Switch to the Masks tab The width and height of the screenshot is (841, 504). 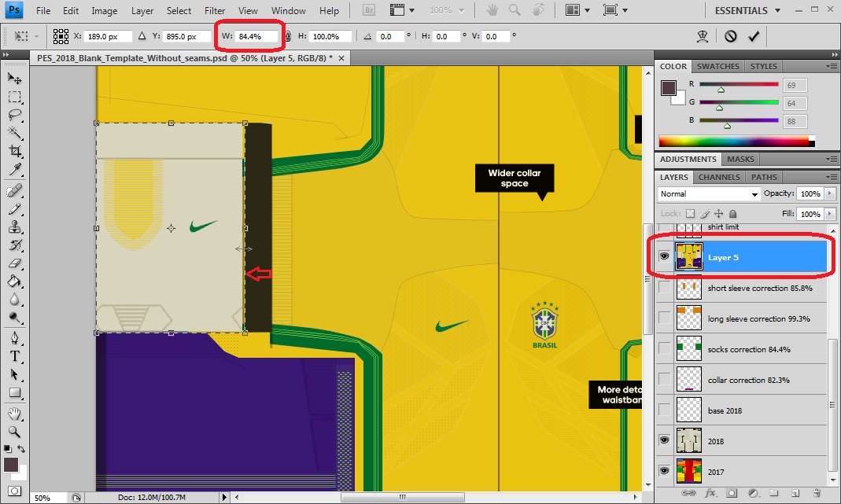point(740,160)
